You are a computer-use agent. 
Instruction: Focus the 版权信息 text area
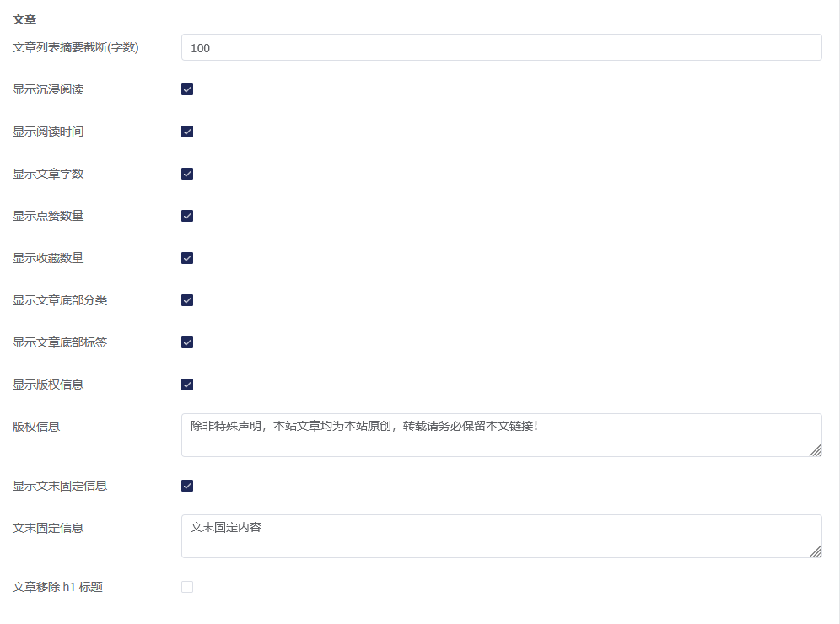point(502,435)
